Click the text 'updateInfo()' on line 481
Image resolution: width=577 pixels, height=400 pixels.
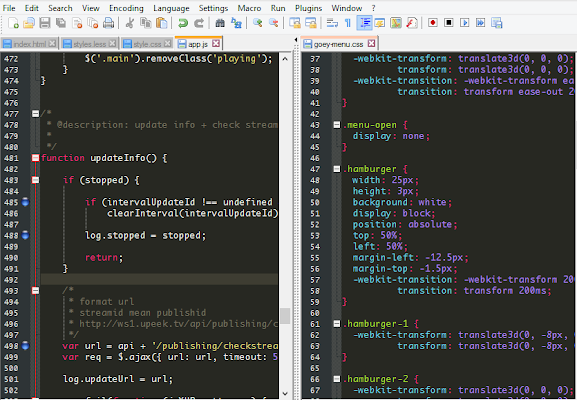[x=123, y=158]
